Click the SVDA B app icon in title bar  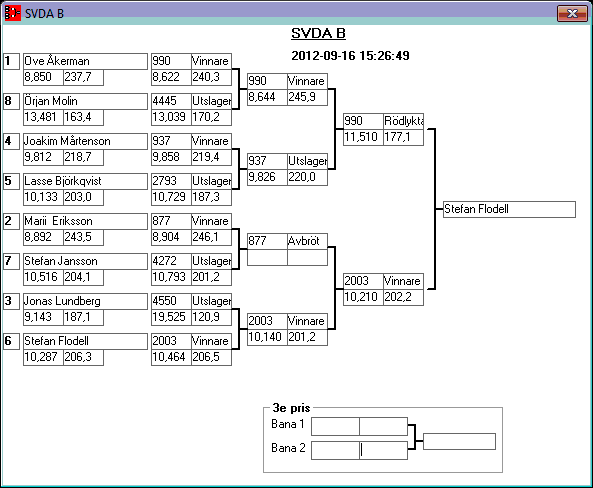[12, 13]
